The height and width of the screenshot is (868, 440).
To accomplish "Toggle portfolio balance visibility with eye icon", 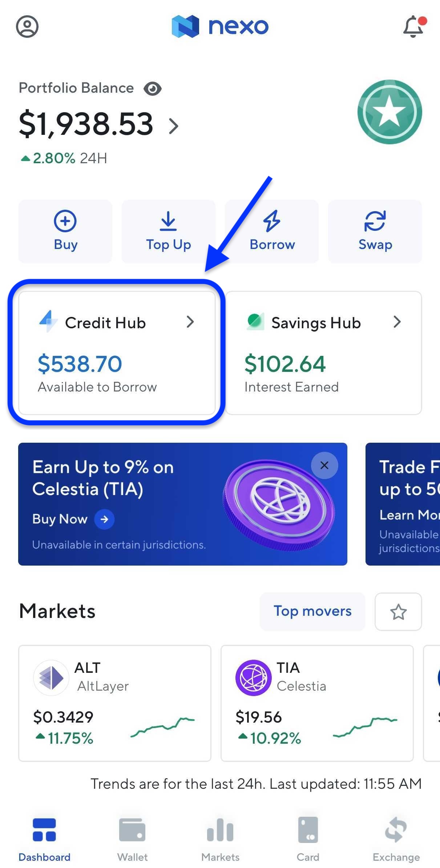I will 152,88.
